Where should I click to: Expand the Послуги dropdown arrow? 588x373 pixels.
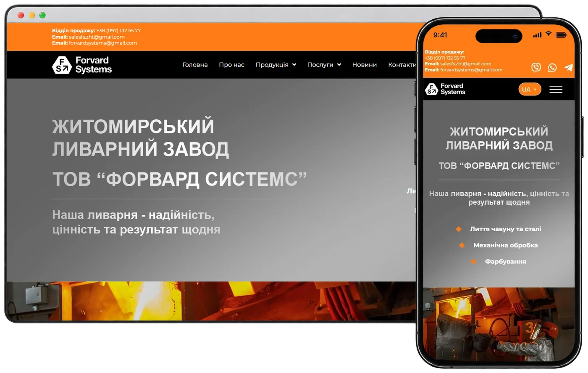[339, 65]
